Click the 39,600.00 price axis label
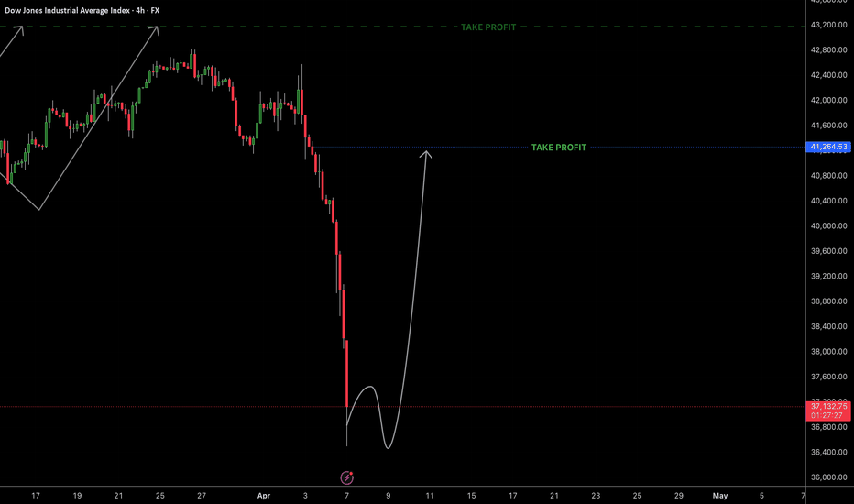 pos(828,251)
